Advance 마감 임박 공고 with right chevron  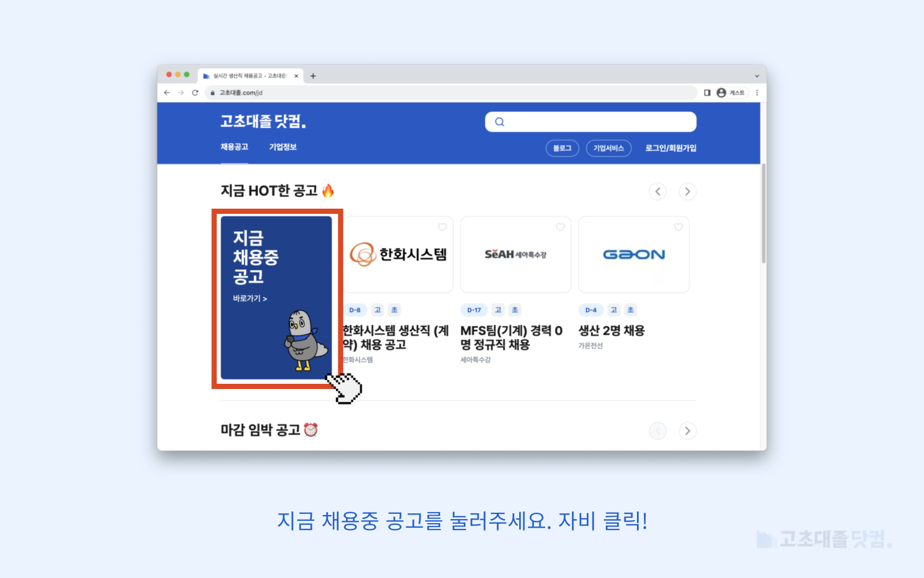[x=687, y=431]
